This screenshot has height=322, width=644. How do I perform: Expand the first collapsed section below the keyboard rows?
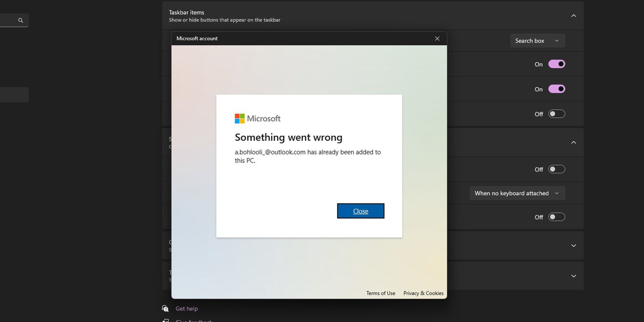click(573, 246)
